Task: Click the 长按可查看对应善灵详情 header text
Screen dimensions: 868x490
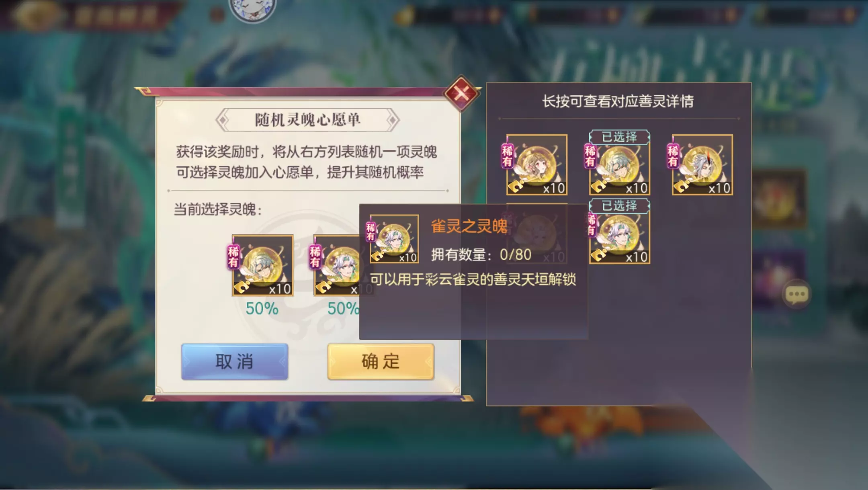Action: (x=618, y=101)
